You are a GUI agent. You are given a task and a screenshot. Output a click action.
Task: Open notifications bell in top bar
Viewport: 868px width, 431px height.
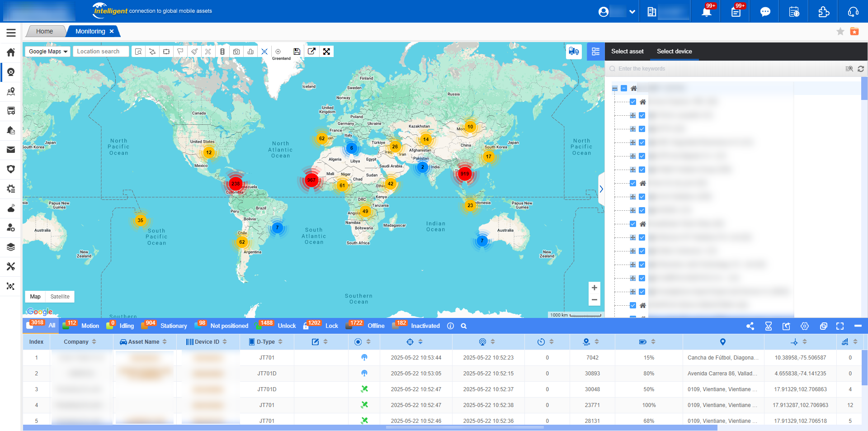(x=706, y=12)
